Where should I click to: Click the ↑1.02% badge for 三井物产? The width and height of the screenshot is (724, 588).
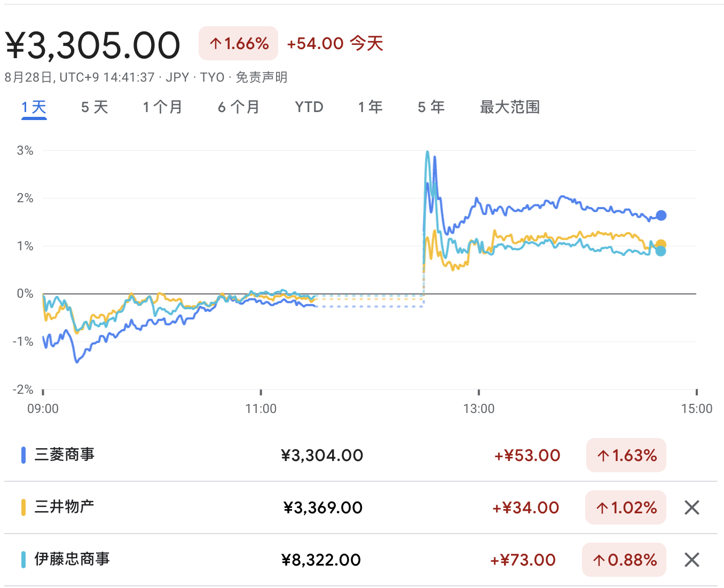[626, 507]
